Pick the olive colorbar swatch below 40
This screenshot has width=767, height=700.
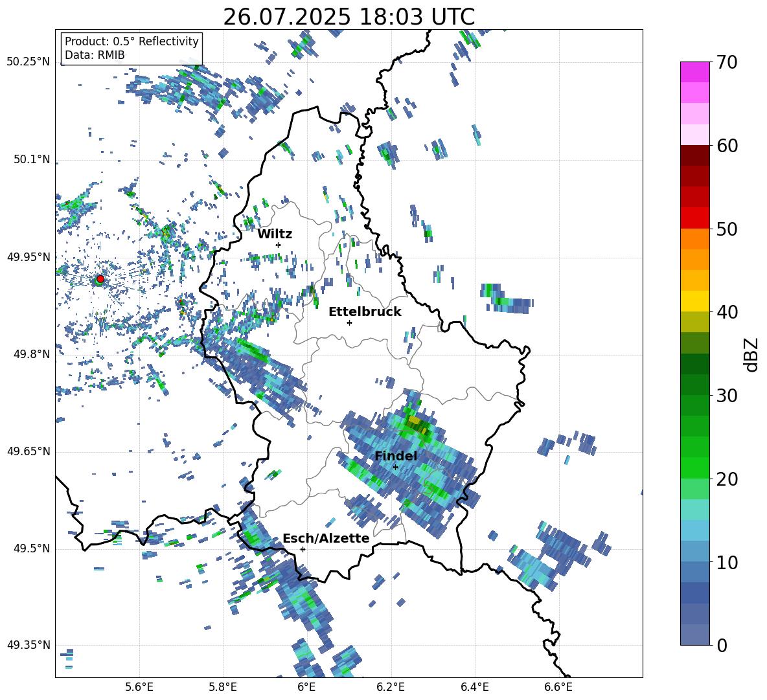pyautogui.click(x=694, y=322)
